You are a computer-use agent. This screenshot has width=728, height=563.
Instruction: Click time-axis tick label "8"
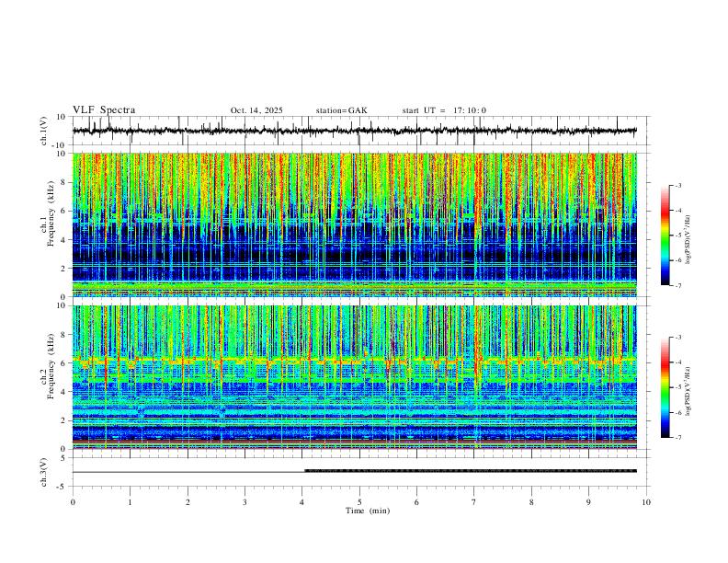531,502
